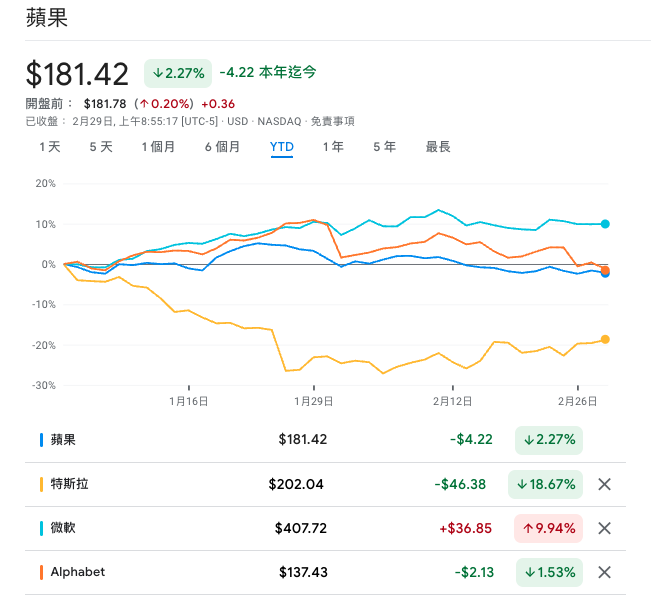Open the 微軟 stock row

click(325, 528)
